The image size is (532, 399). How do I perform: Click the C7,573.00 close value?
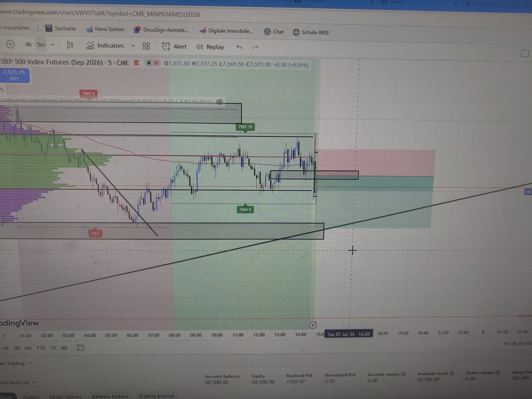click(x=259, y=64)
